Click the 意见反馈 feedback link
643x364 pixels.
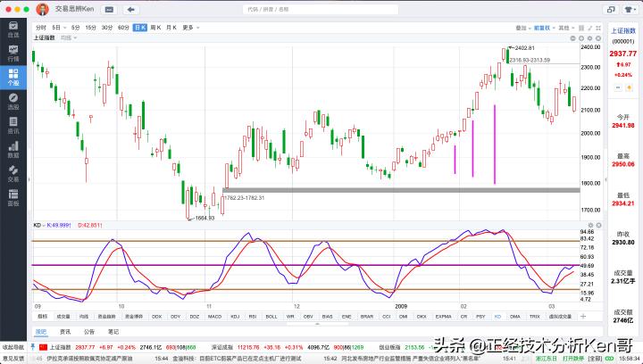click(x=13, y=359)
